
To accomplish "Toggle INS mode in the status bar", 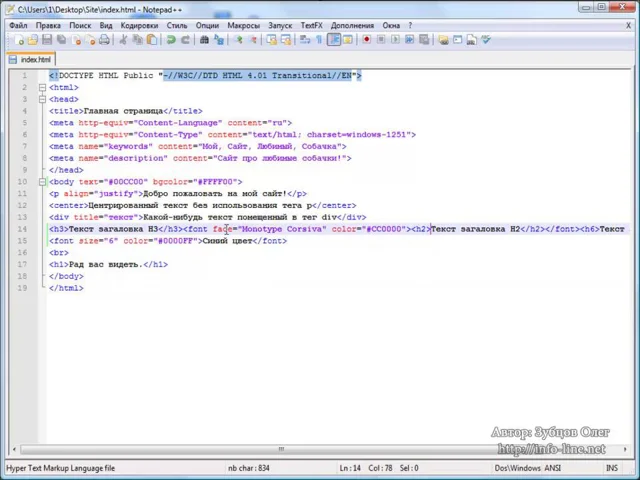I will tap(611, 468).
